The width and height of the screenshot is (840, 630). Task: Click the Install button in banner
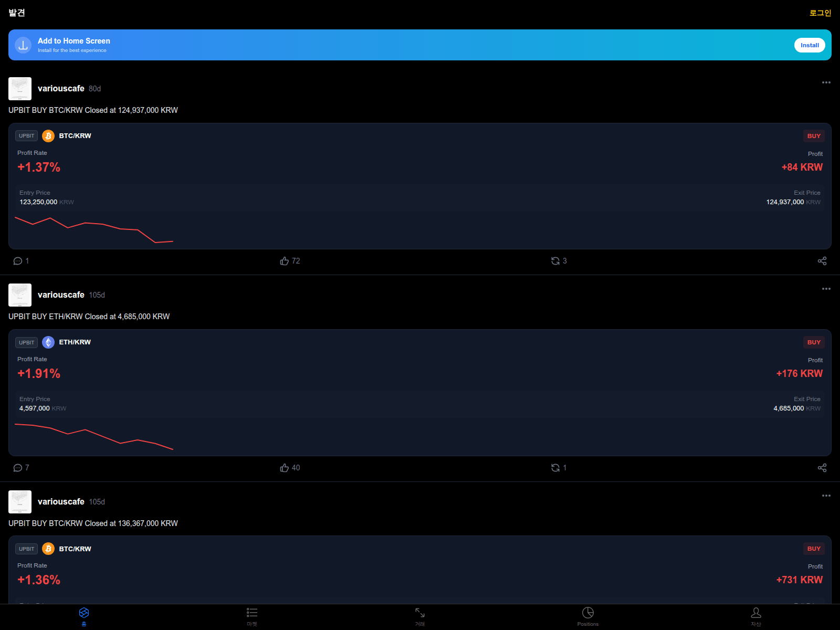click(809, 45)
